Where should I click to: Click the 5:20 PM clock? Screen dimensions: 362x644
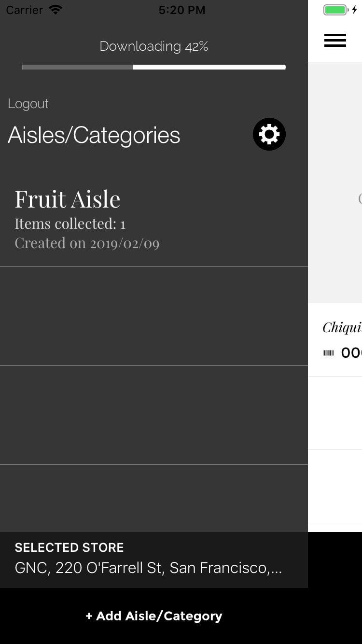pos(182,10)
